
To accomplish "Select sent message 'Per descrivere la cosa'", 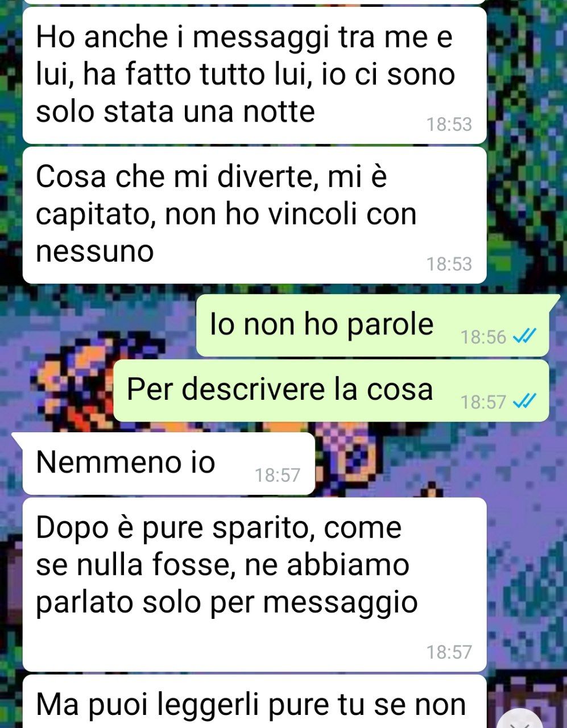I will tap(332, 390).
